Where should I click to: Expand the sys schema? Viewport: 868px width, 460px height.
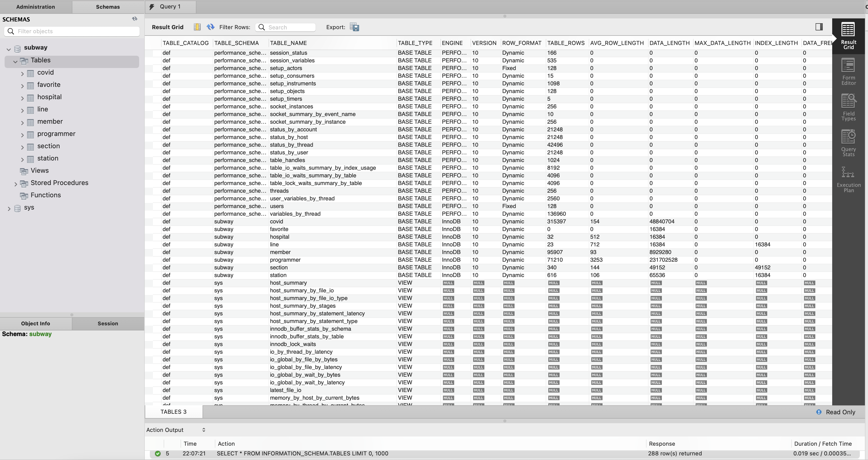pyautogui.click(x=9, y=209)
